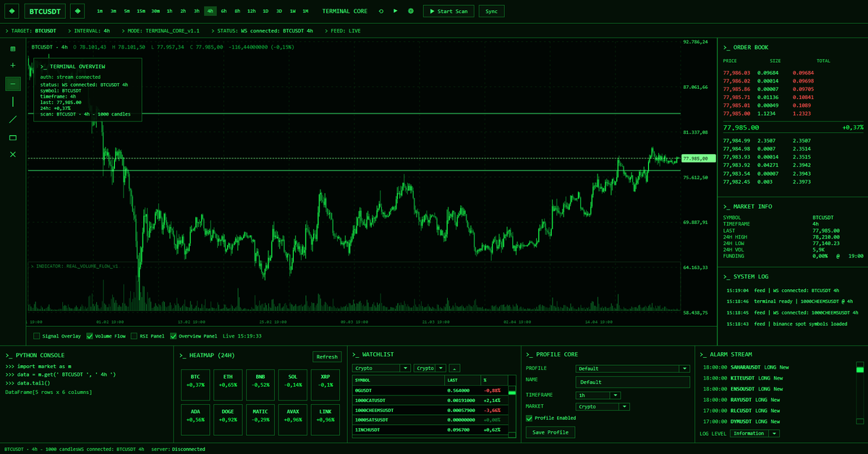Select the vertical line drawing tool
Viewport: 868px width, 454px height.
pyautogui.click(x=13, y=101)
